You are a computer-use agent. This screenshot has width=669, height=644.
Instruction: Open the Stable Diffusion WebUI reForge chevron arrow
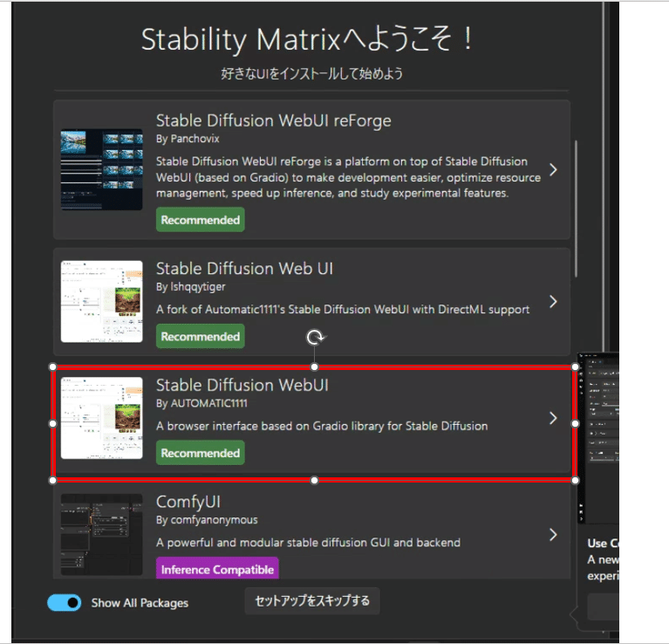point(553,170)
